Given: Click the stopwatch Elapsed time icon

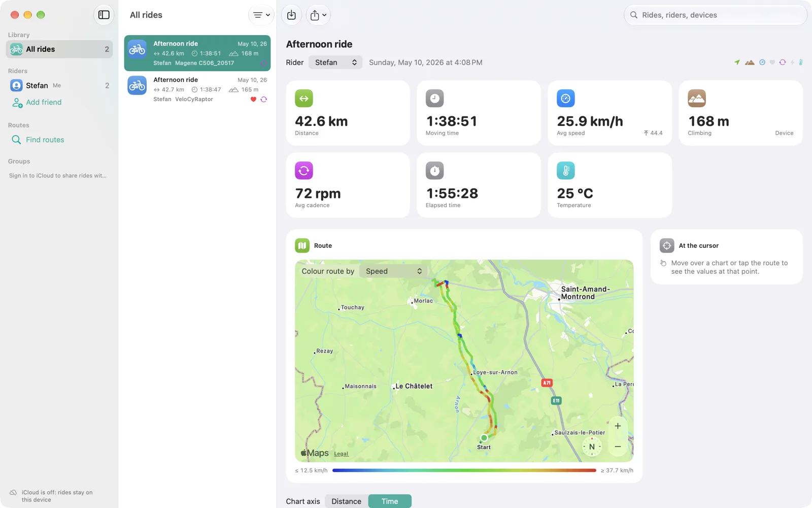Looking at the screenshot, I should tap(434, 171).
